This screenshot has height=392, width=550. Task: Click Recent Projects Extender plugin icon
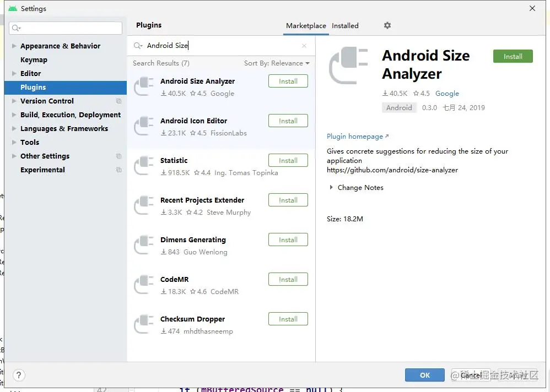click(144, 205)
